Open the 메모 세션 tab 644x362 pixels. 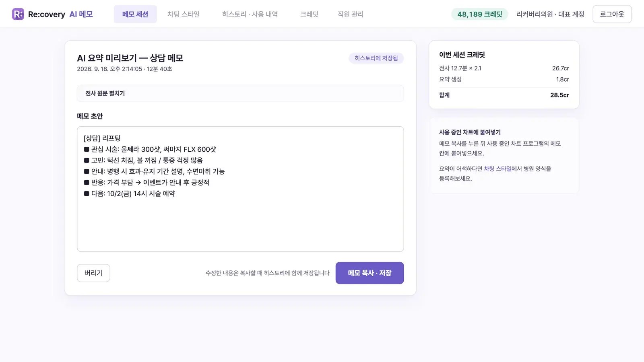coord(135,14)
